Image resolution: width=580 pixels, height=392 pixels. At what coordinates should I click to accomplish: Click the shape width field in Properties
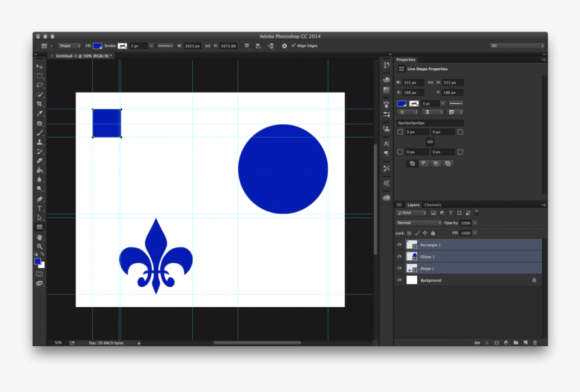[x=413, y=82]
